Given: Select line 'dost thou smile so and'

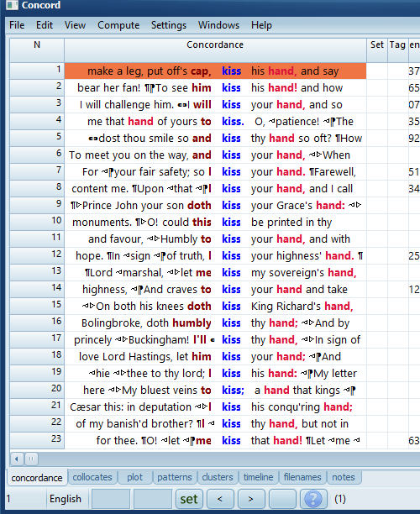Looking at the screenshot, I should (215, 138).
